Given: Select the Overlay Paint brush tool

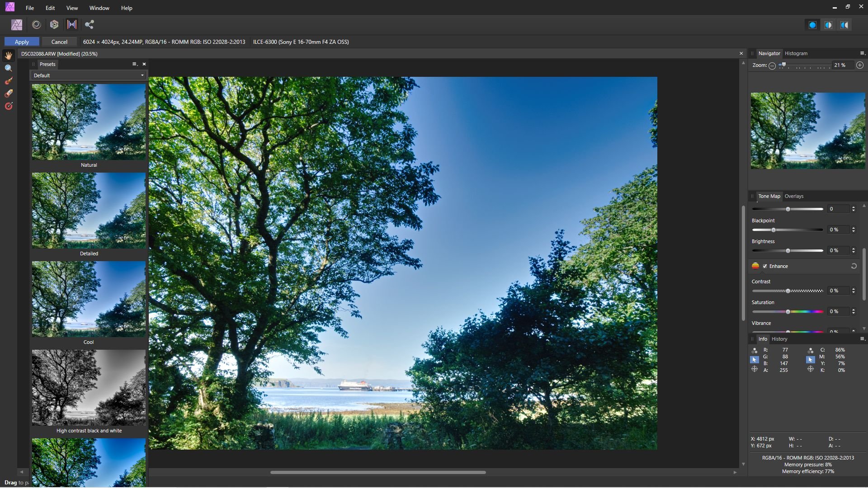Looking at the screenshot, I should click(x=9, y=81).
